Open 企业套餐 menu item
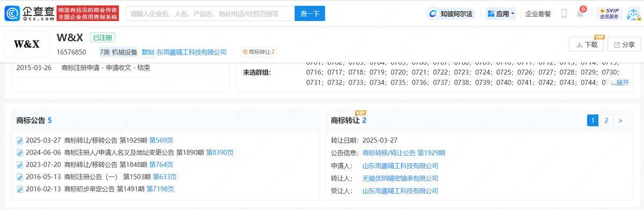Screen dimensions: 644x210 point(538,14)
